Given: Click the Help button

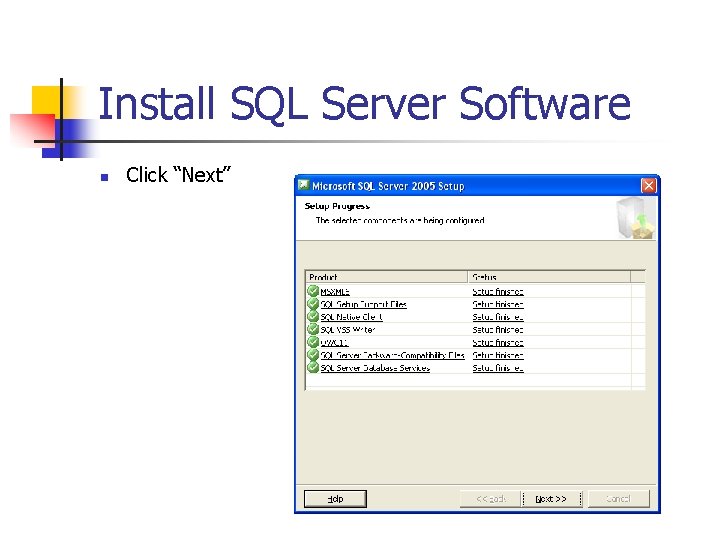Looking at the screenshot, I should [x=335, y=499].
